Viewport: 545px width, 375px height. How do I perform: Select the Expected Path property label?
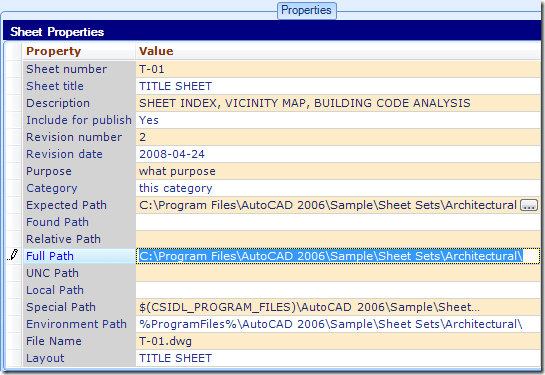[66, 205]
